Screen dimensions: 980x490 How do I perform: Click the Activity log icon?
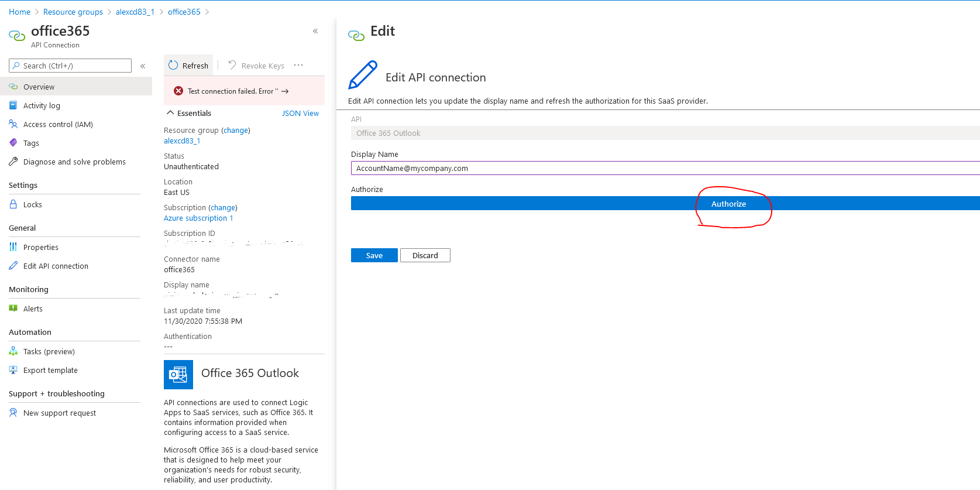click(x=13, y=105)
